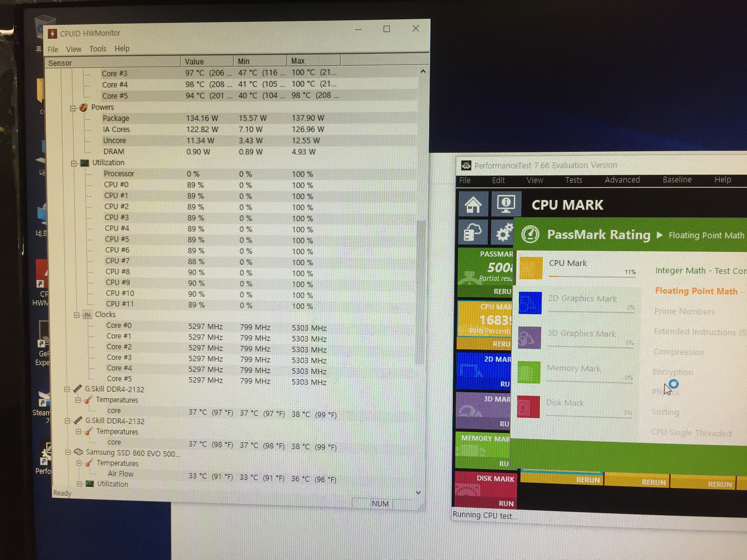Click RUN on the Disk Mark tile
The height and width of the screenshot is (560, 747).
click(506, 503)
